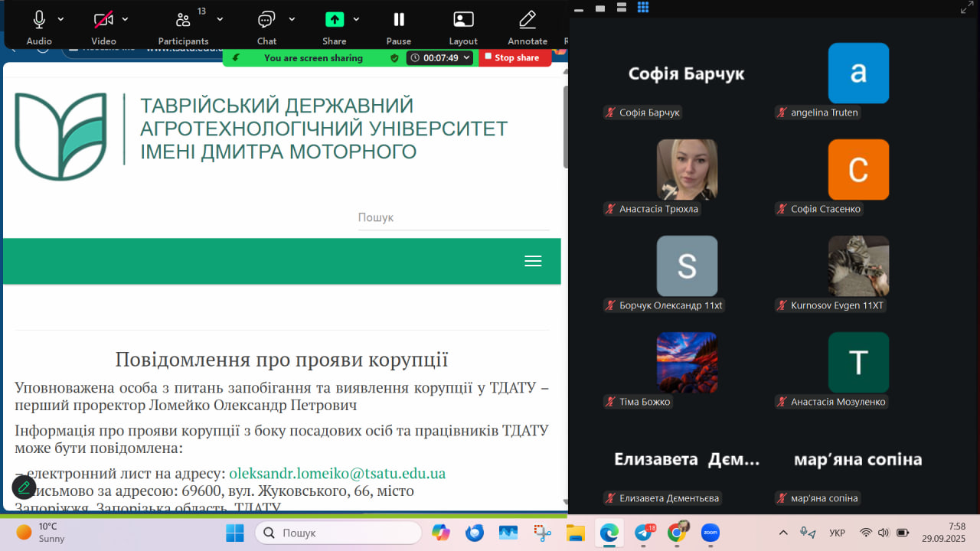Viewport: 980px width, 551px height.
Task: Open the 10°C Sunny weather widget
Action: point(41,533)
